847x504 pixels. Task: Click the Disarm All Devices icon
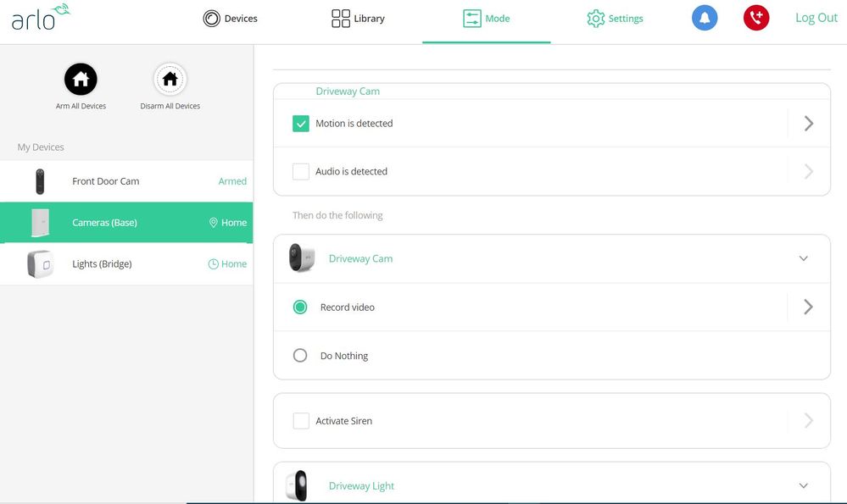[170, 80]
